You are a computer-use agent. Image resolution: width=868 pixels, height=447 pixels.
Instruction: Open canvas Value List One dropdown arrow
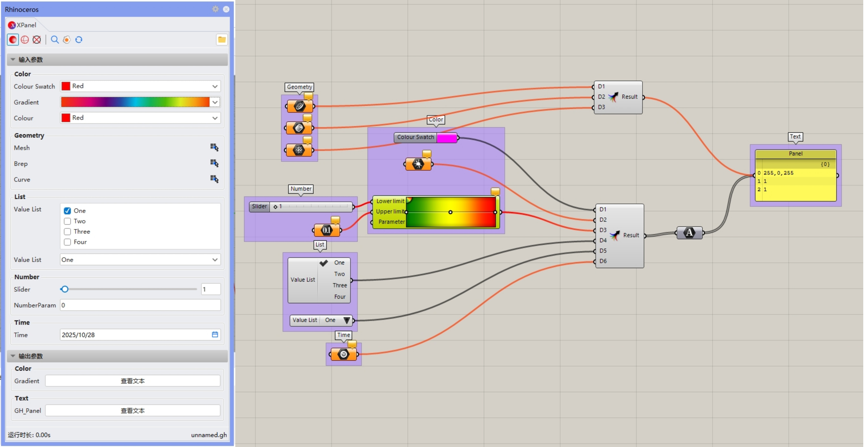coord(347,320)
